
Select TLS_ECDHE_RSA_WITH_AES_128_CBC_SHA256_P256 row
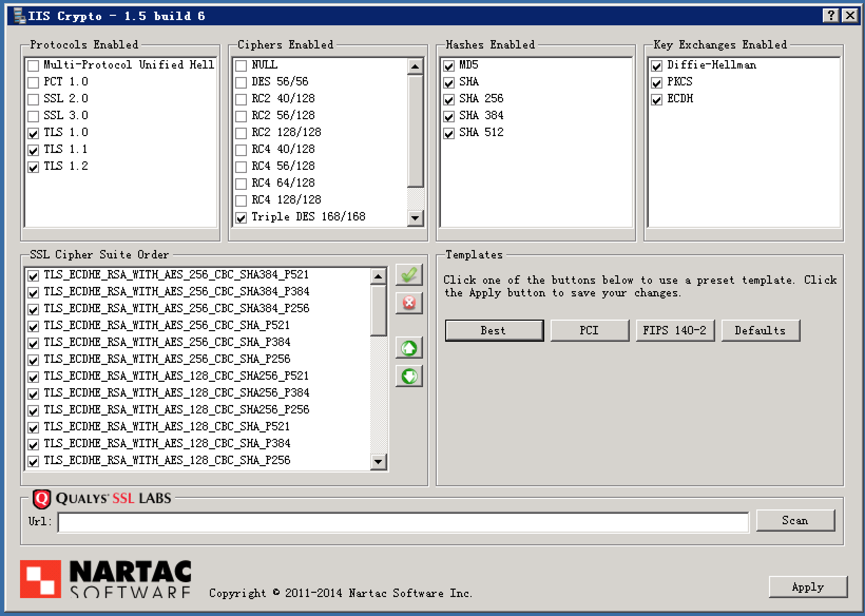click(198, 410)
